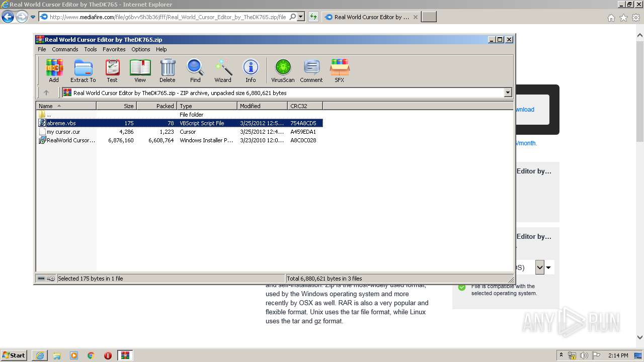644x362 pixels.
Task: Open the File menu
Action: point(42,49)
